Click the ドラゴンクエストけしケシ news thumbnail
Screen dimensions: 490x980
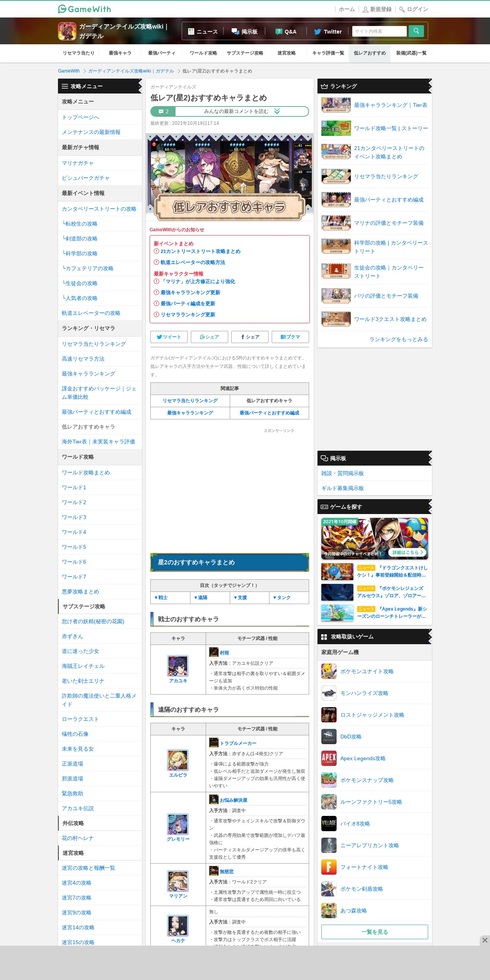337,572
